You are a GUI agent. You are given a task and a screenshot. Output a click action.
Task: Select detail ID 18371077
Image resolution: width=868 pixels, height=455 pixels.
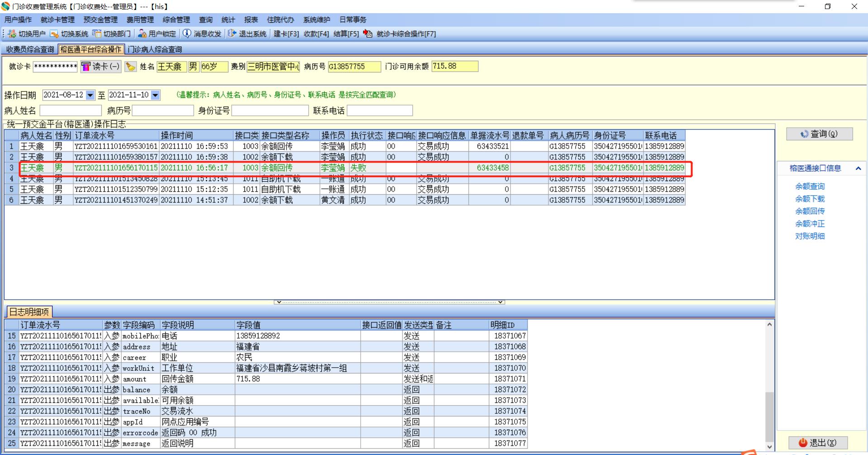click(508, 444)
